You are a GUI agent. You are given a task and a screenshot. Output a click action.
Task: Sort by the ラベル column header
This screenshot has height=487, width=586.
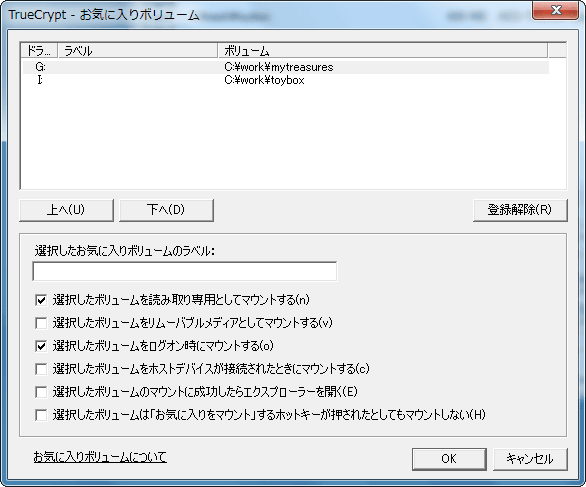coord(138,50)
